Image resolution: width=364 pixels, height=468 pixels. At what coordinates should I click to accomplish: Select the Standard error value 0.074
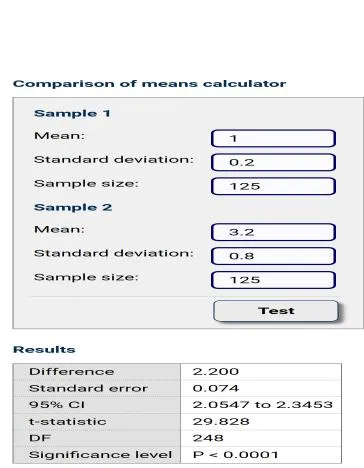216,388
